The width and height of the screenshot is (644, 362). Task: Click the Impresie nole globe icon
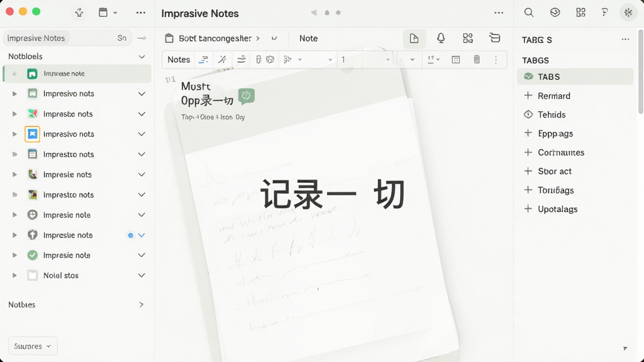click(x=33, y=215)
